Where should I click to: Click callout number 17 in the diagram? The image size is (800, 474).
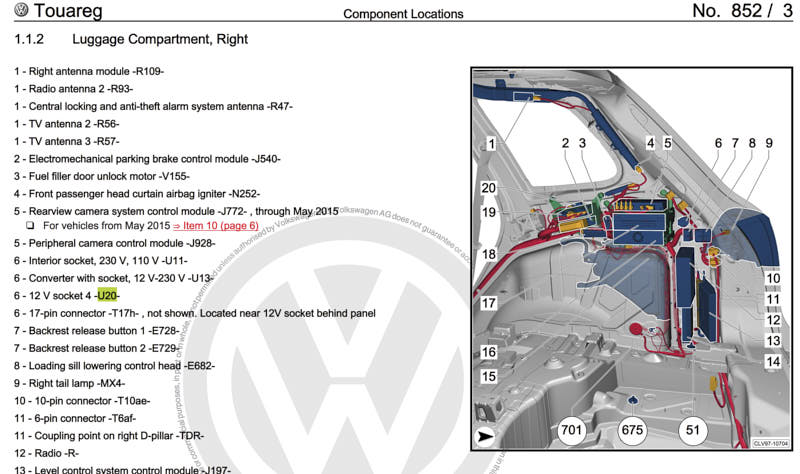click(x=488, y=302)
